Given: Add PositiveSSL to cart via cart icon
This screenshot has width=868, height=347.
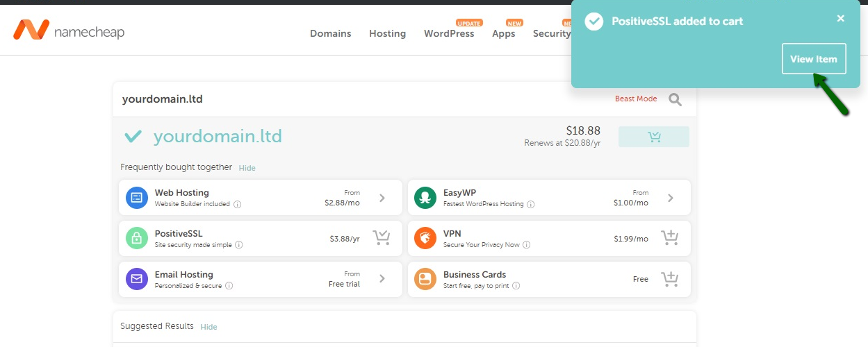Looking at the screenshot, I should 381,238.
